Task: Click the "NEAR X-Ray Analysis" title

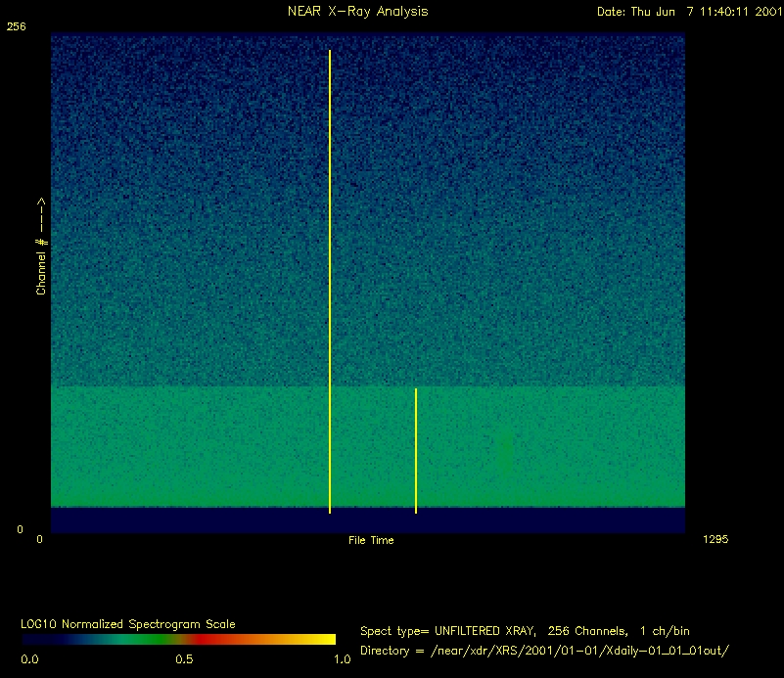Action: [x=357, y=12]
